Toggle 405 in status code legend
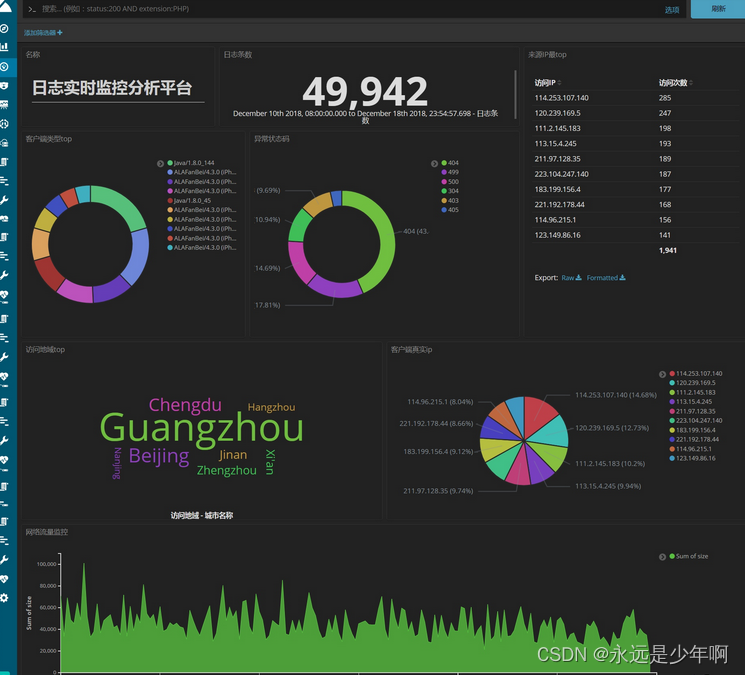745x675 pixels. point(450,209)
